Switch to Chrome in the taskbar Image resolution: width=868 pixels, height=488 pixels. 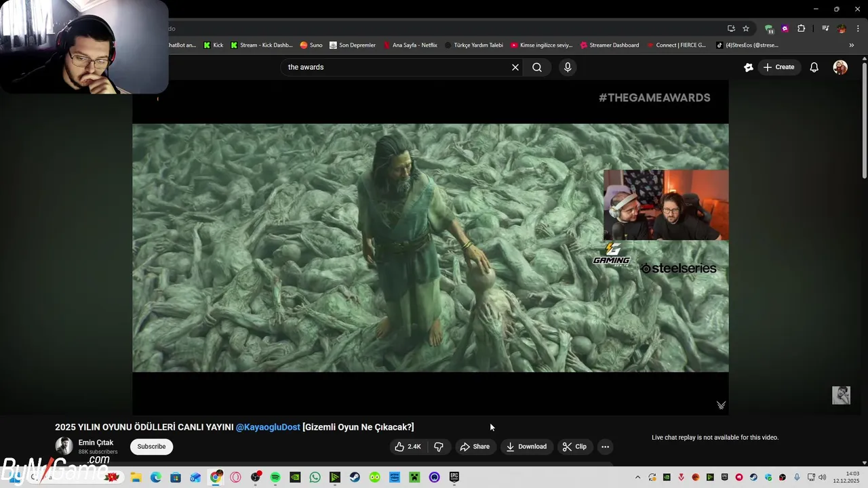(x=216, y=477)
